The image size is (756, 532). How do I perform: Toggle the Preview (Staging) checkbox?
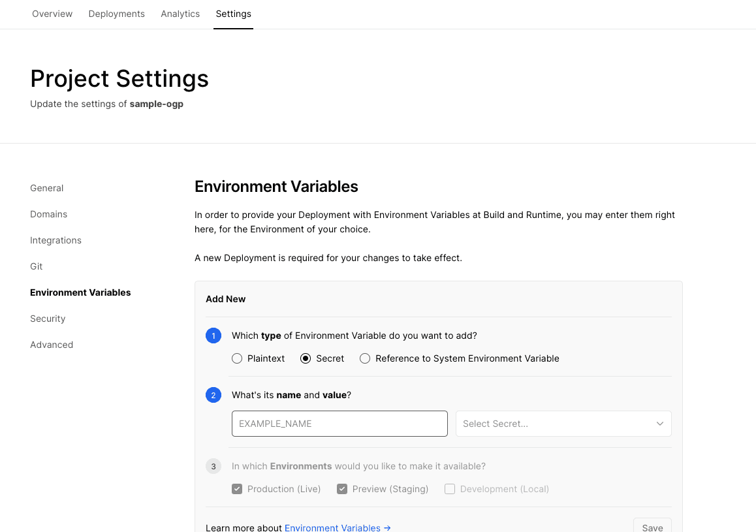[342, 489]
